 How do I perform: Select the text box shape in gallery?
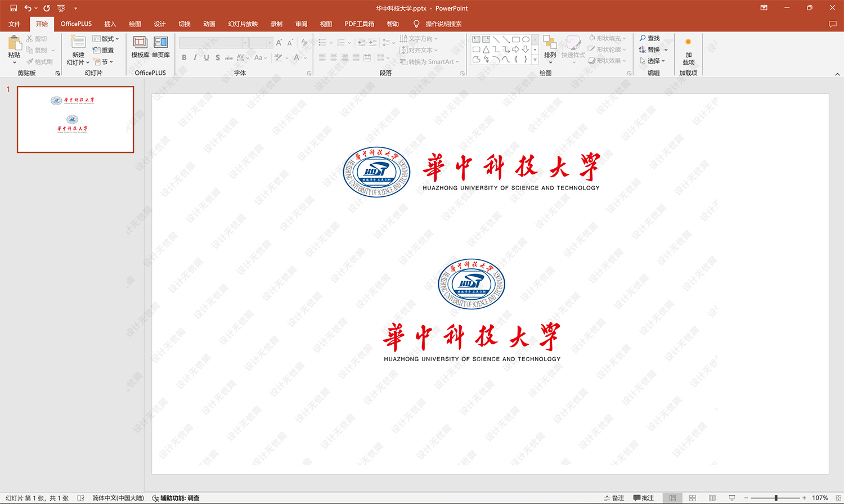coord(477,39)
